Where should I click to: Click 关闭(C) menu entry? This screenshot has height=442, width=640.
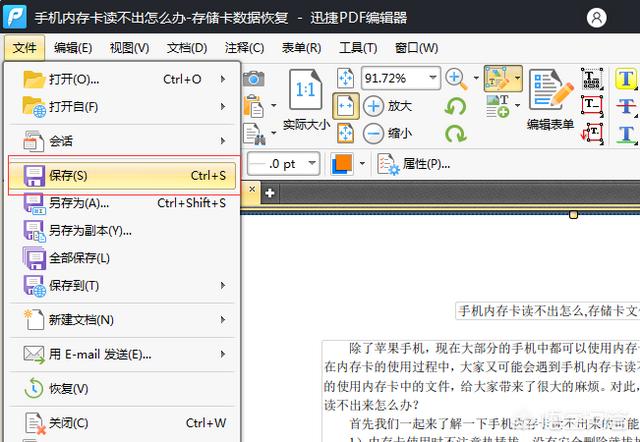(122, 423)
